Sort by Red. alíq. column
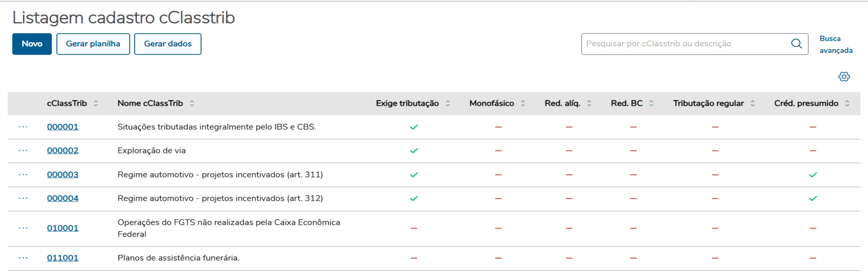This screenshot has height=273, width=868. (589, 103)
